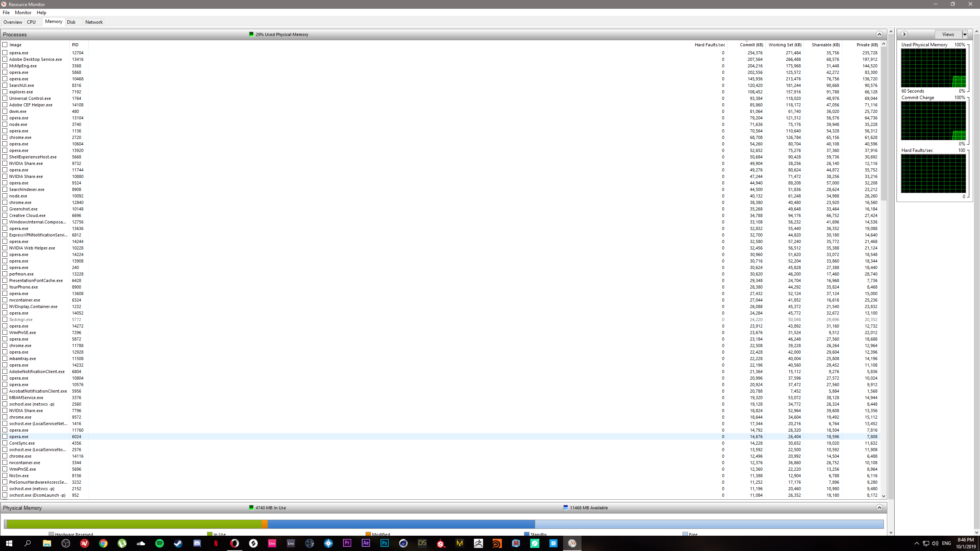This screenshot has height=551, width=980.
Task: Switch to the Network tab
Action: tap(94, 22)
